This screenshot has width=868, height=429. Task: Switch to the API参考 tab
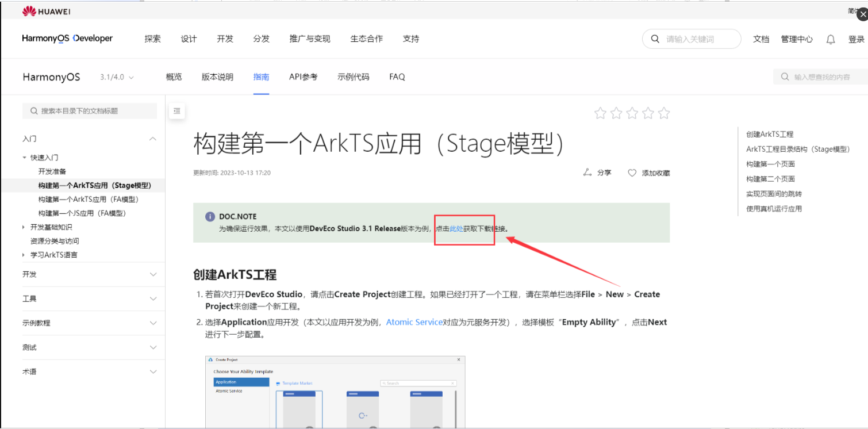(303, 77)
